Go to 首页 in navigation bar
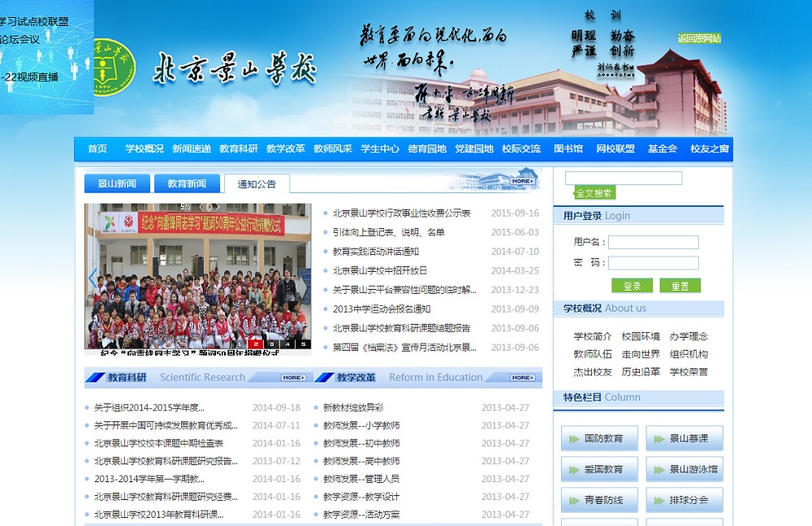The width and height of the screenshot is (812, 526). (x=97, y=149)
